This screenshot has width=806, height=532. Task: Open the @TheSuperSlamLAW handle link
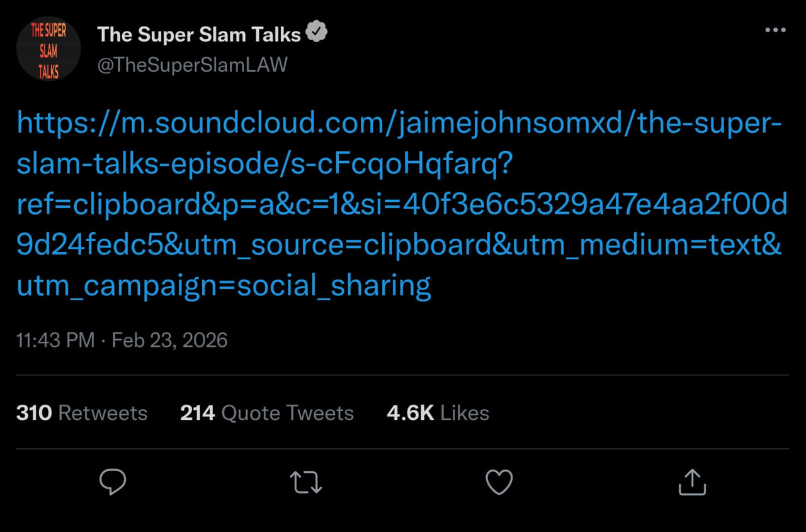[192, 64]
